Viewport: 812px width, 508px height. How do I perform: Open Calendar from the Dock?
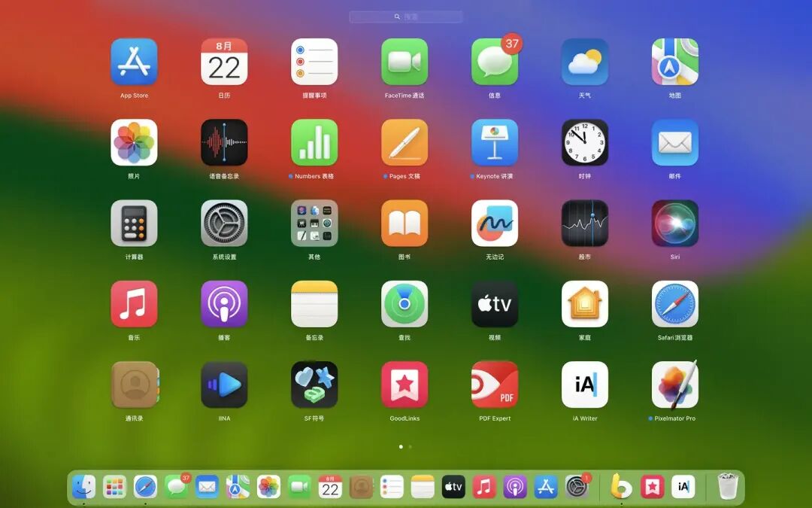pyautogui.click(x=330, y=487)
